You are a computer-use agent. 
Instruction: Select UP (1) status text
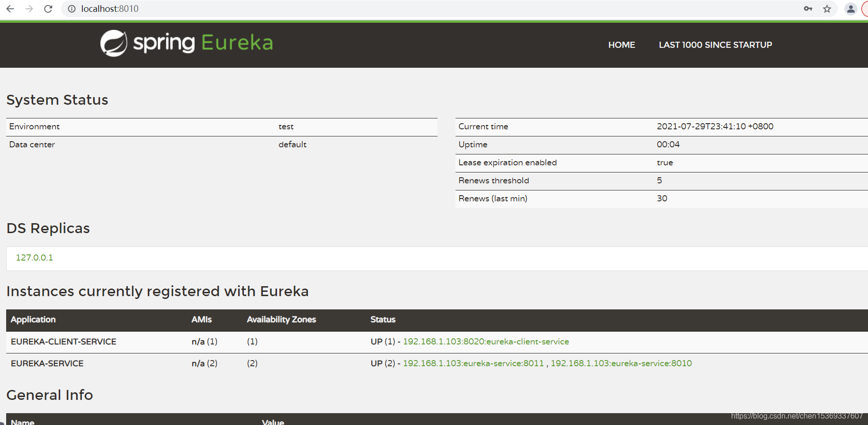(x=383, y=342)
